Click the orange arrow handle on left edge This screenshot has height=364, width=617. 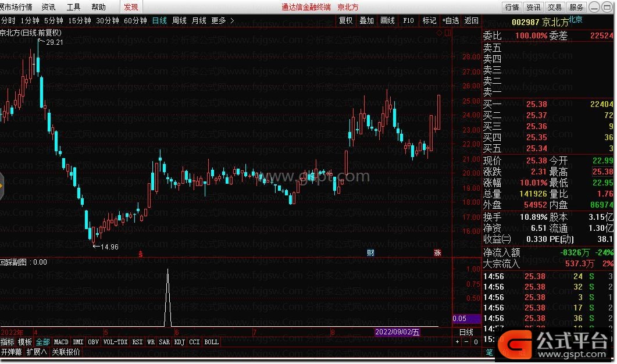(2, 185)
